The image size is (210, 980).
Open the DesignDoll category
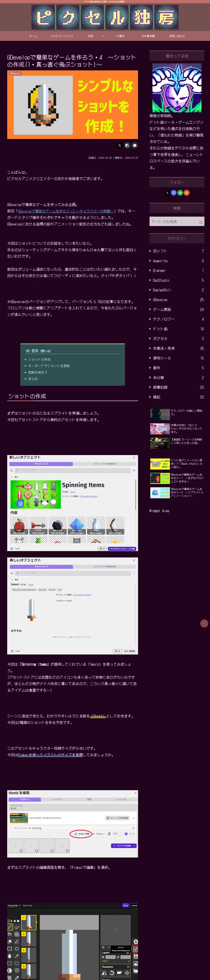(176, 290)
